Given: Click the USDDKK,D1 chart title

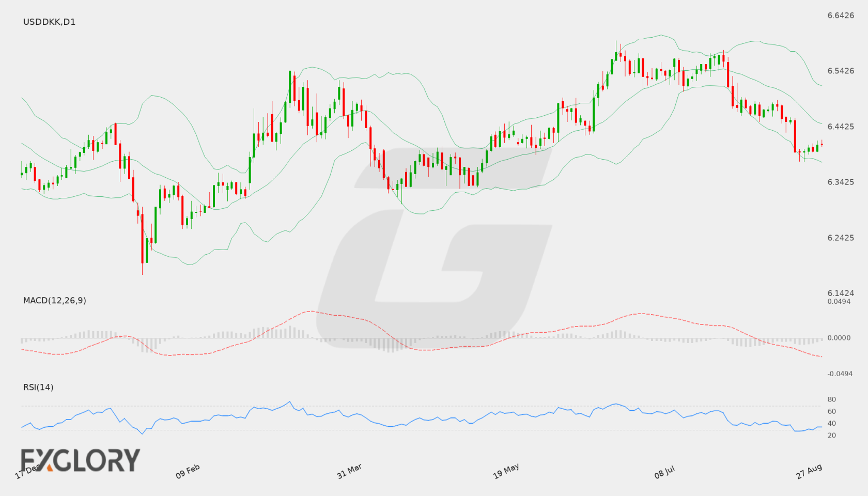Looking at the screenshot, I should point(49,22).
